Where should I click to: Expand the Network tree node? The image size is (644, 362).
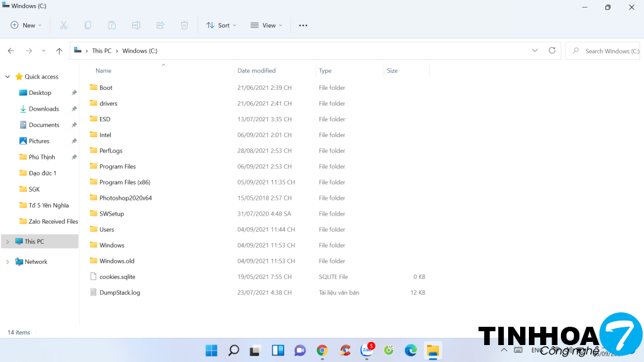pyautogui.click(x=8, y=261)
